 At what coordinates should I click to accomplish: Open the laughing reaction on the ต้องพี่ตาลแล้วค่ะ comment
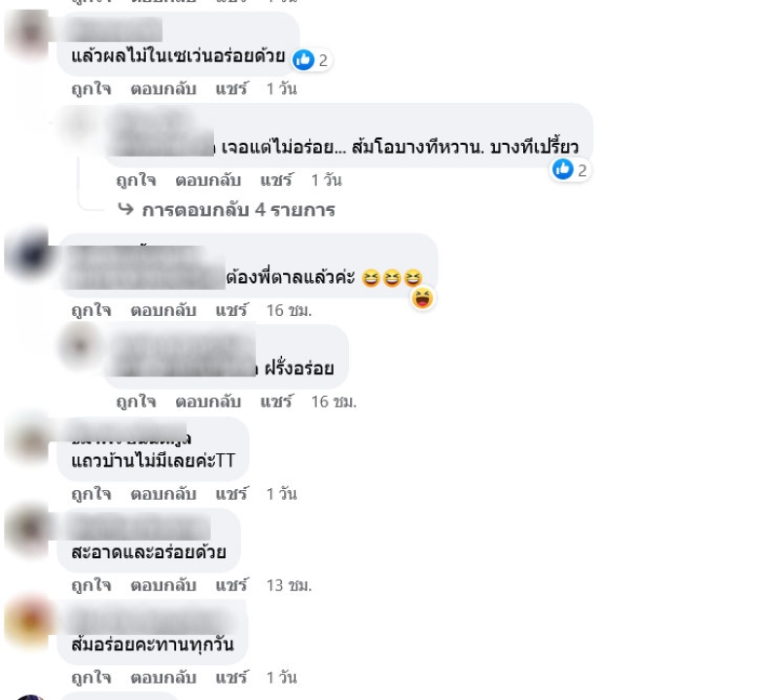pos(422,298)
